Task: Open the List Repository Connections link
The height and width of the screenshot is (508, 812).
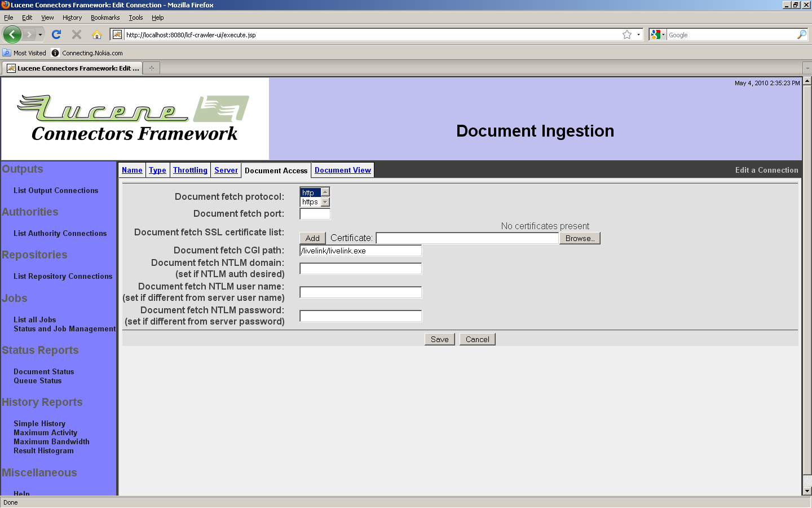Action: pos(63,276)
